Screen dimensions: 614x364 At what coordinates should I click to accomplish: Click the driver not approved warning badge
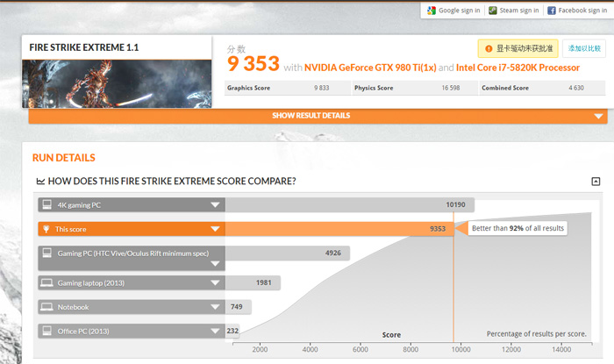[x=518, y=48]
